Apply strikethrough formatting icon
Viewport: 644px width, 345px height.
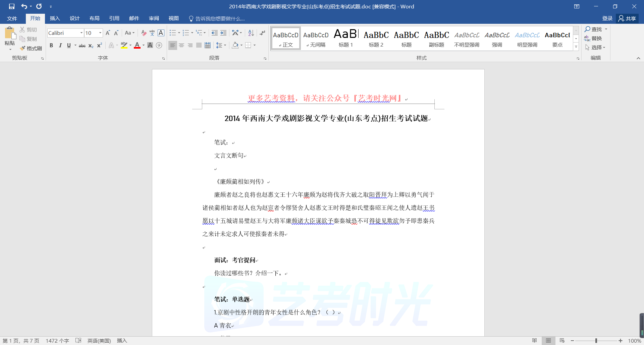(x=82, y=46)
